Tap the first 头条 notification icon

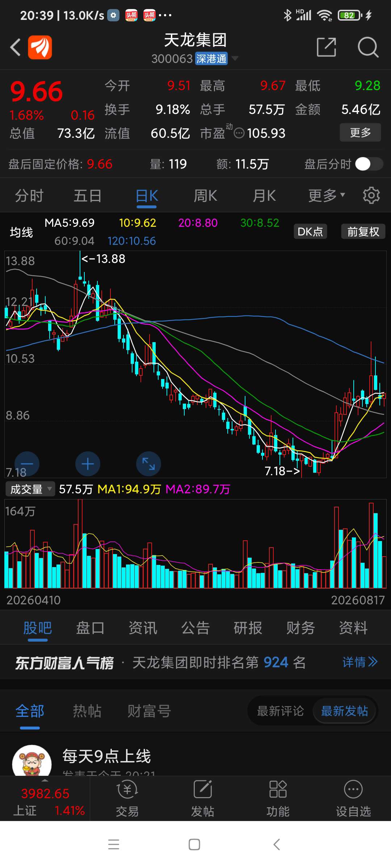click(x=131, y=15)
